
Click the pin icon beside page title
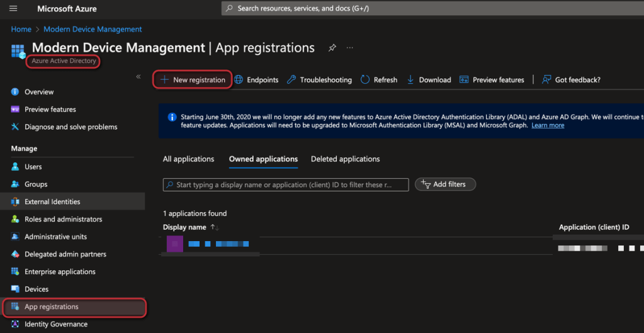click(332, 48)
